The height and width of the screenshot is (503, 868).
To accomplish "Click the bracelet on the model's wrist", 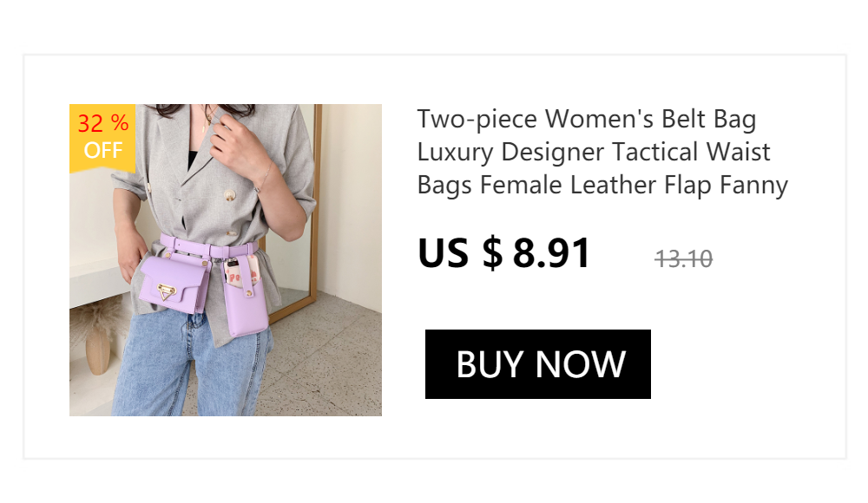I will coord(265,178).
